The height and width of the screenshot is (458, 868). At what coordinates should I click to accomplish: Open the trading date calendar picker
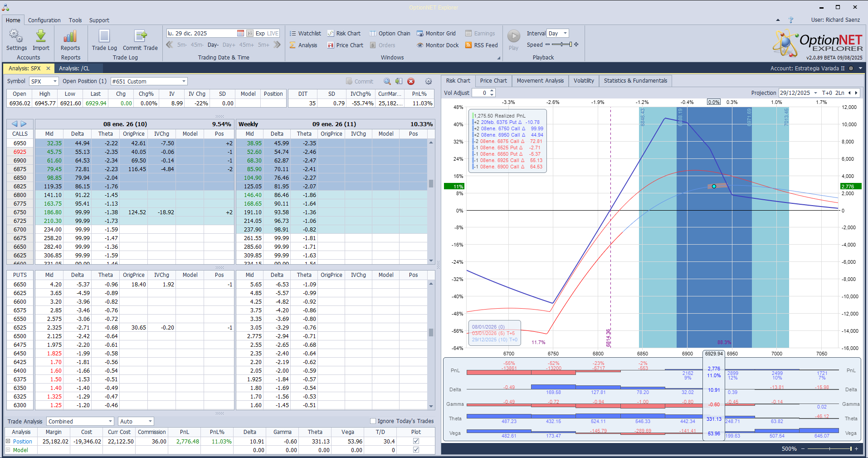[x=241, y=33]
